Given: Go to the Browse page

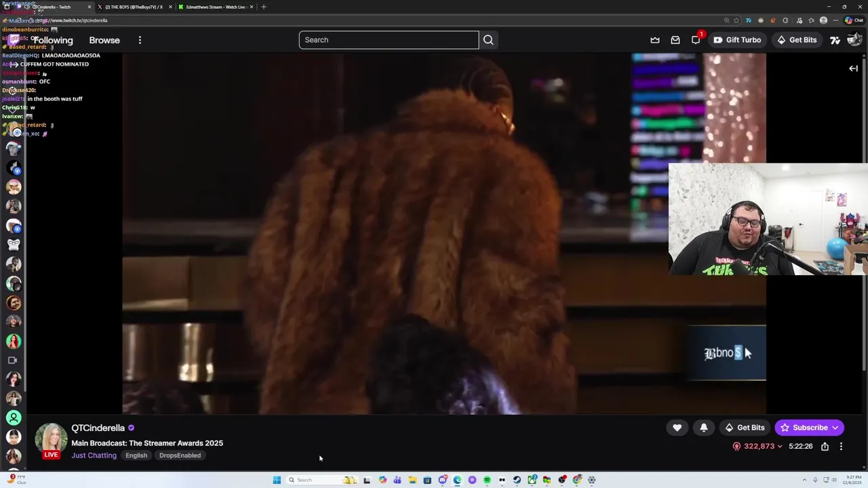Looking at the screenshot, I should click(x=104, y=40).
